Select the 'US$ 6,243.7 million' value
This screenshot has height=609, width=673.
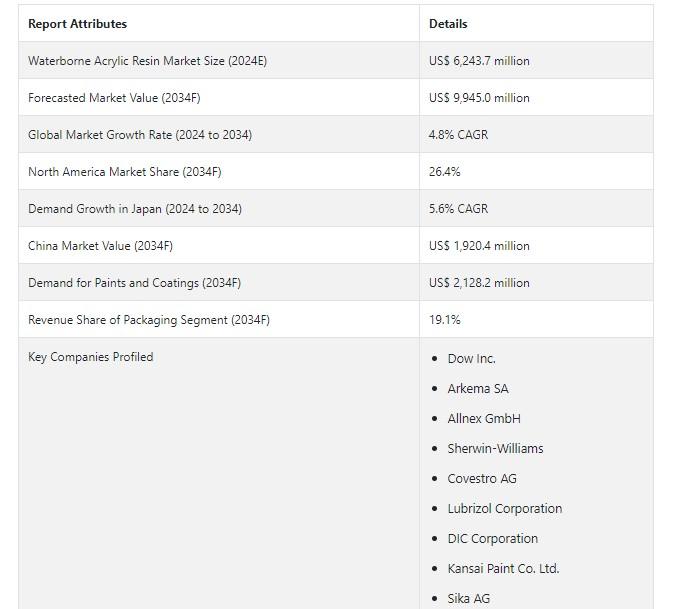479,61
